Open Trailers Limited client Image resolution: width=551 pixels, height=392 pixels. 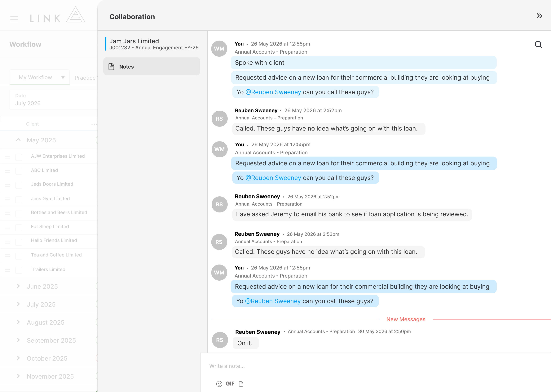pyautogui.click(x=48, y=269)
